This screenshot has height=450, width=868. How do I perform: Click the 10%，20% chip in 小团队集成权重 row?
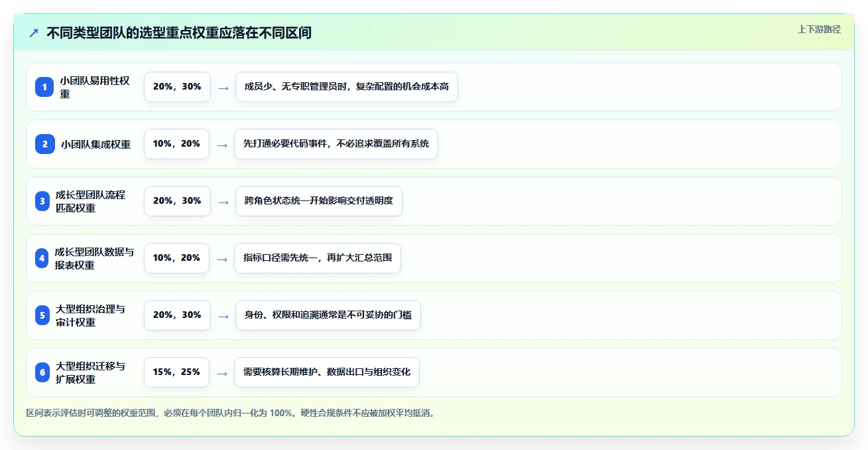(176, 144)
